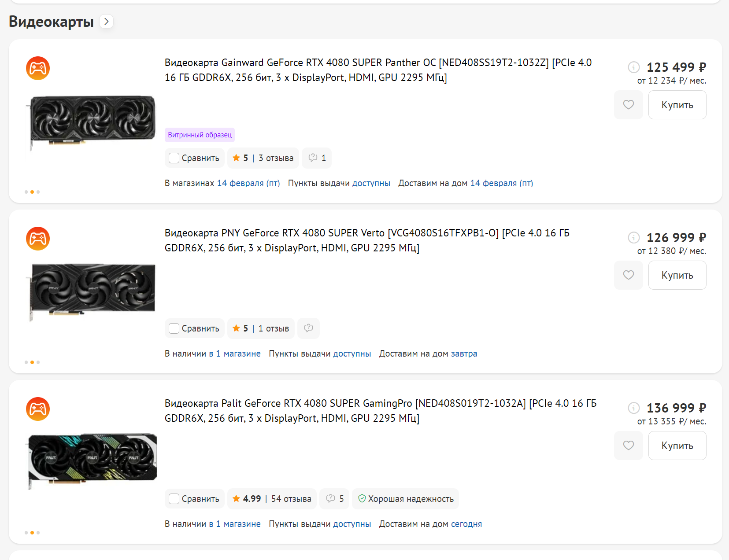Click image carousel dots under Gainward image
Viewport: 729px width, 560px height.
32,192
